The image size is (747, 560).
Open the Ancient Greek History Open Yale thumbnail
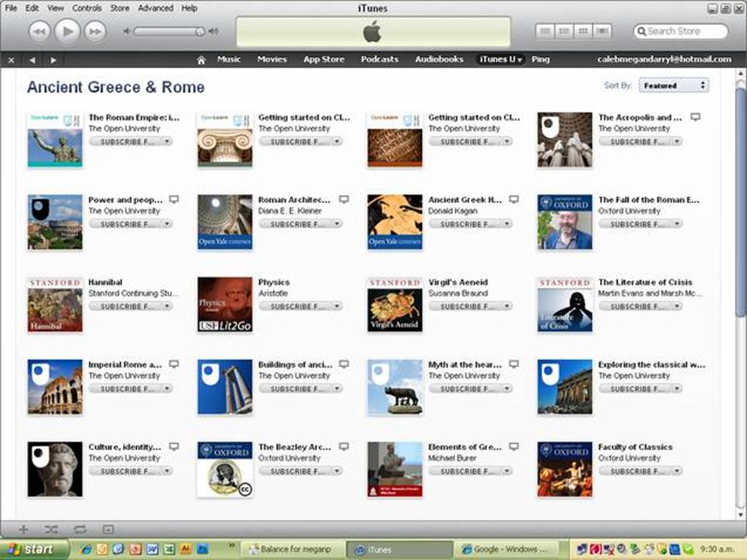pos(395,222)
